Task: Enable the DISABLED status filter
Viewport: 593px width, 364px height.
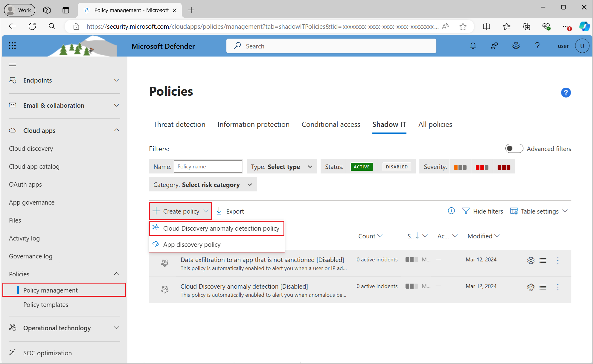Action: point(396,167)
